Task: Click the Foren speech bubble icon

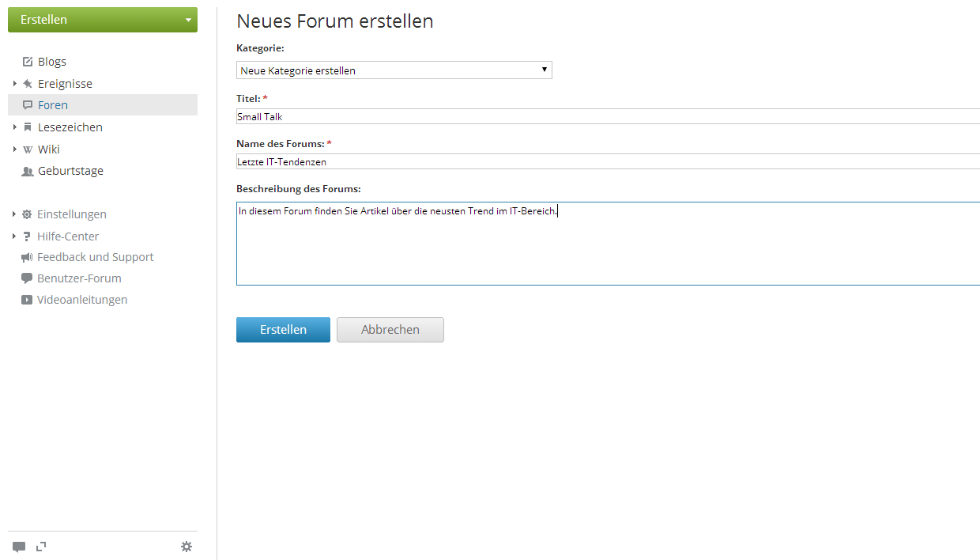Action: (28, 105)
